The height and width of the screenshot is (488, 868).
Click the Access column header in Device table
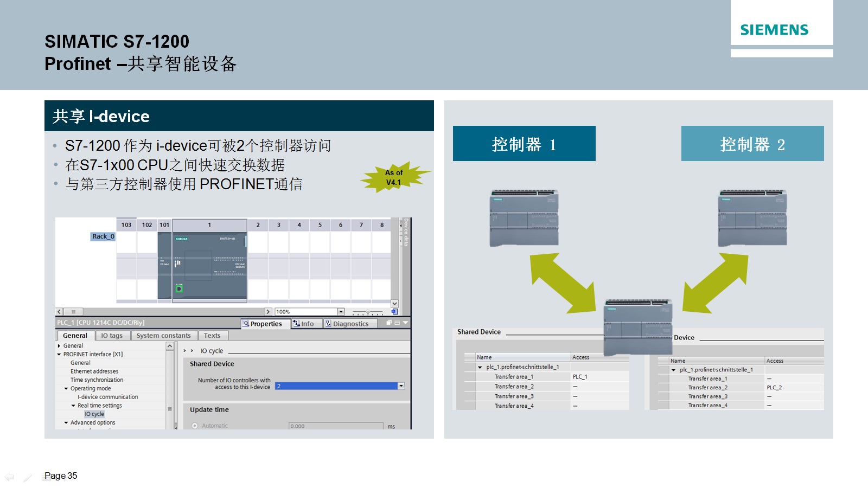coord(794,361)
